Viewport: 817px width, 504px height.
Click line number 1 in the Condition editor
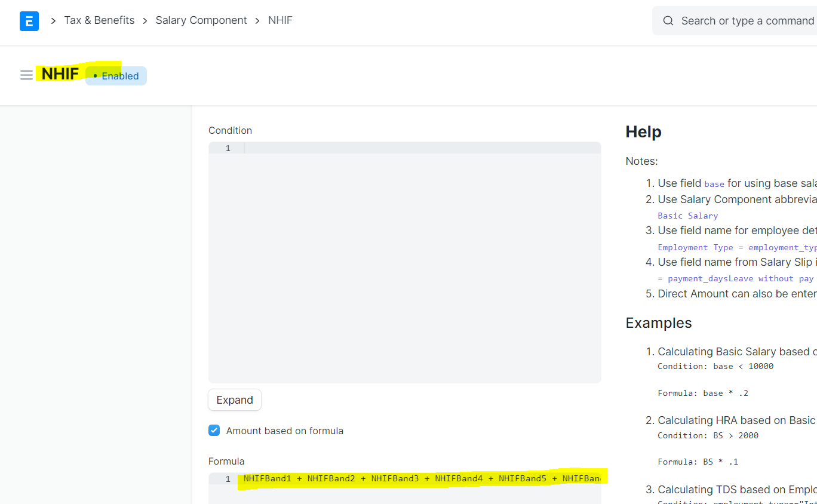pyautogui.click(x=227, y=147)
